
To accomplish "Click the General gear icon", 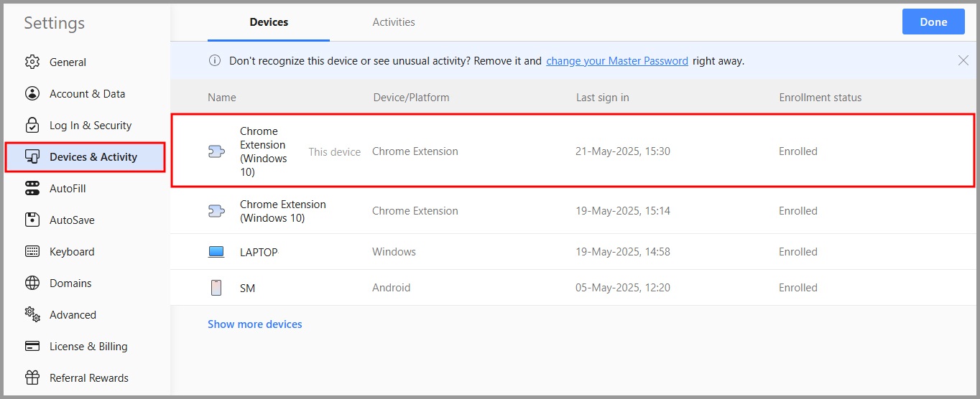I will (x=32, y=62).
